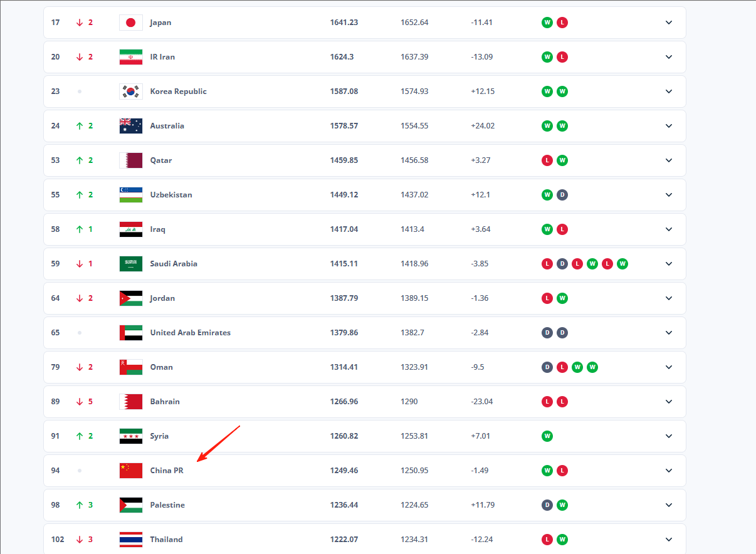The height and width of the screenshot is (554, 756).
Task: Click the Korea Republic flag icon
Action: point(131,91)
